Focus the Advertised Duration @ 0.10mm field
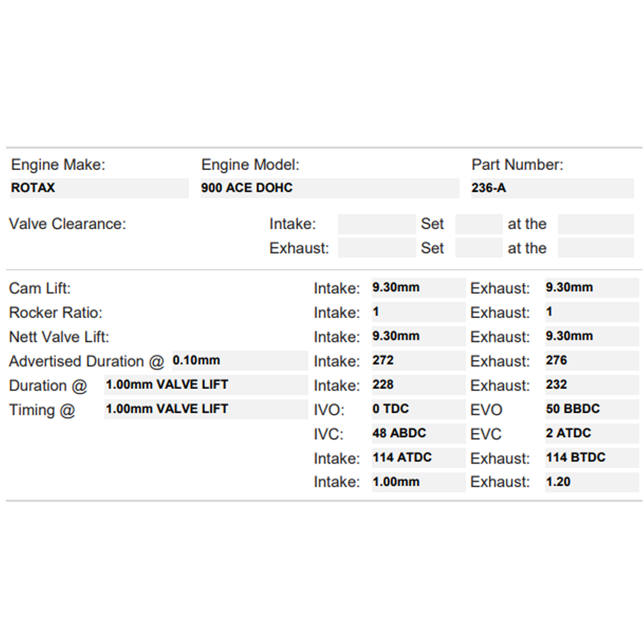 (x=240, y=361)
